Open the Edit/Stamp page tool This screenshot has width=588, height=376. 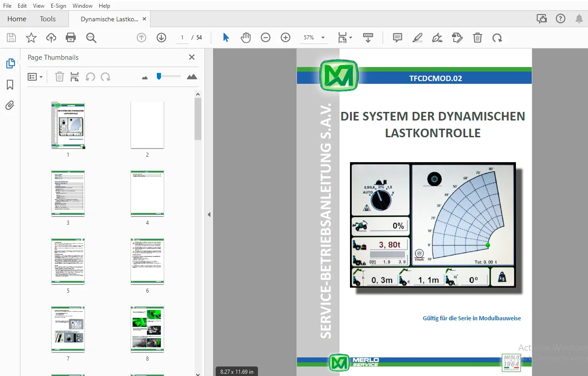pyautogui.click(x=457, y=38)
